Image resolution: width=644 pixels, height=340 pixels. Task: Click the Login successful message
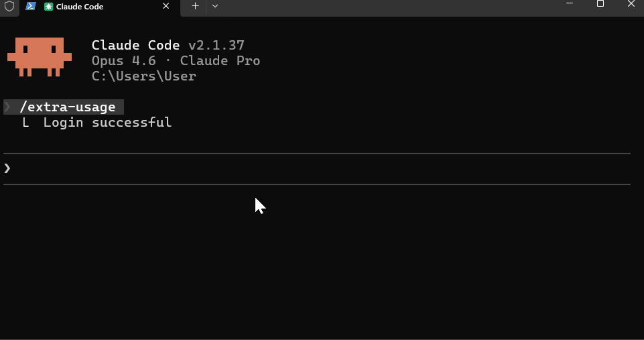pos(108,122)
